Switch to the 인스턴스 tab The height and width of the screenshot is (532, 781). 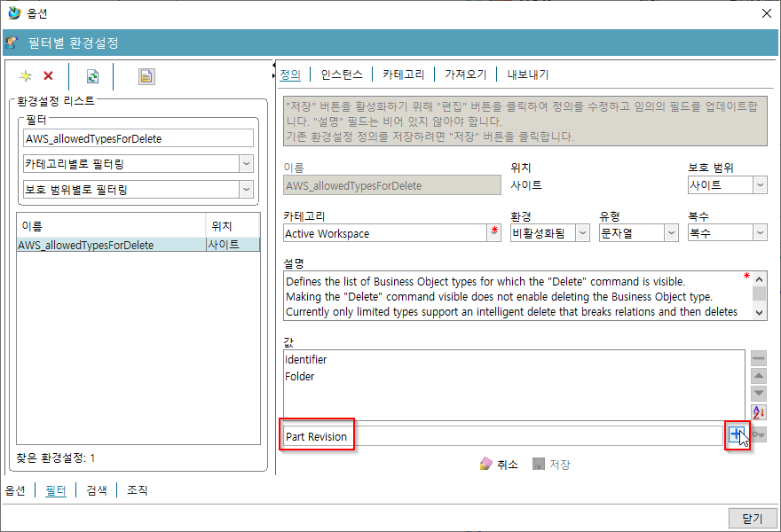coord(341,74)
